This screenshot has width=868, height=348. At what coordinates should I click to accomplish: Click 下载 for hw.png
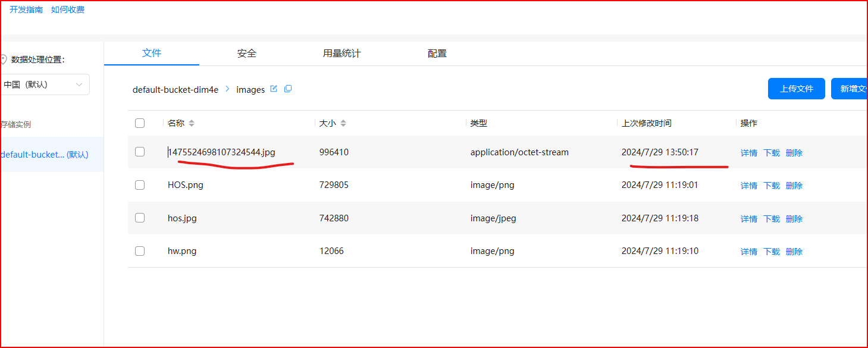[772, 252]
